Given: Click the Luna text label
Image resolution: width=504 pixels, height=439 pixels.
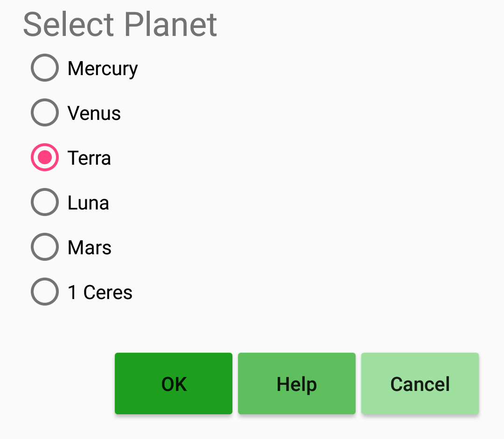Looking at the screenshot, I should pyautogui.click(x=88, y=203).
